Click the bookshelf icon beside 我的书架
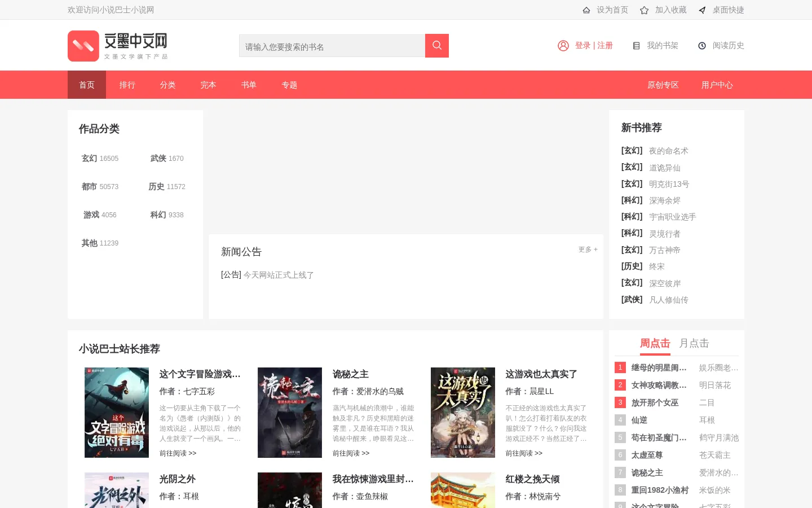This screenshot has width=812, height=508. (636, 46)
